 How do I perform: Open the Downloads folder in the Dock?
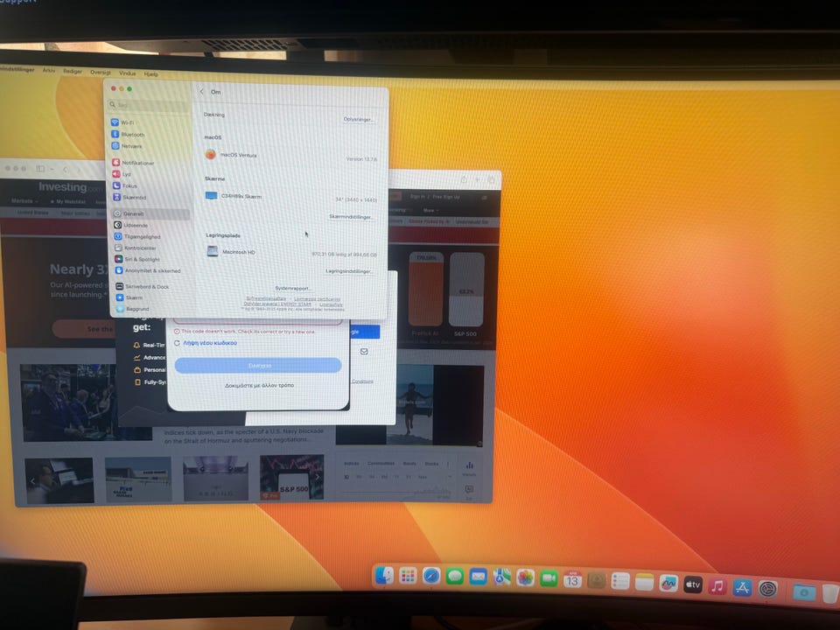pyautogui.click(x=805, y=592)
